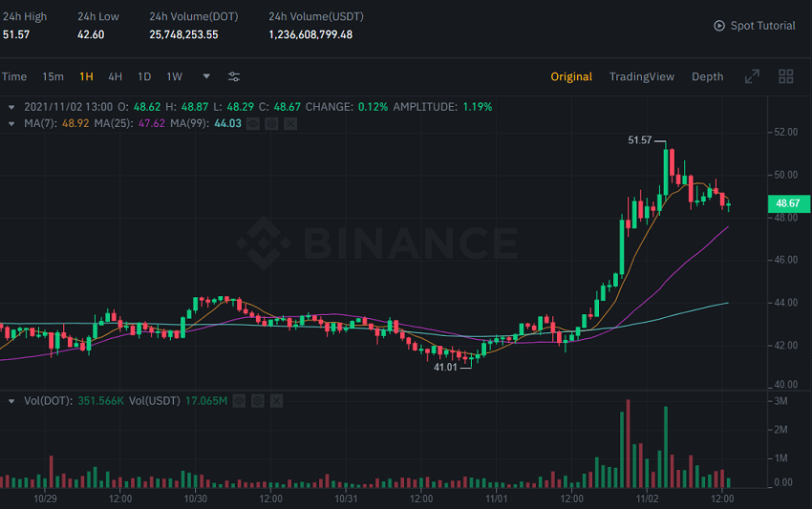This screenshot has width=812, height=509.
Task: Open the multi-chart grid layout icon
Action: 786,76
